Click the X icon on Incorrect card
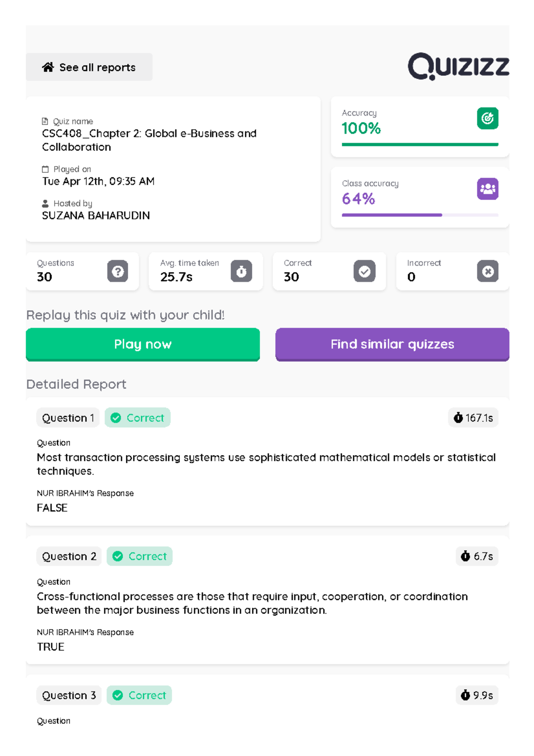Screen dimensions: 534x756 pos(488,272)
